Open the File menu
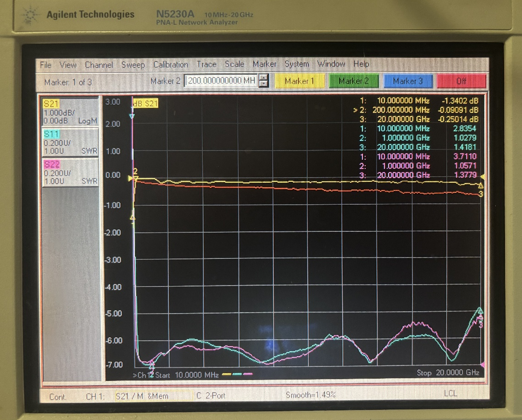This screenshot has height=420, width=522. [45, 65]
